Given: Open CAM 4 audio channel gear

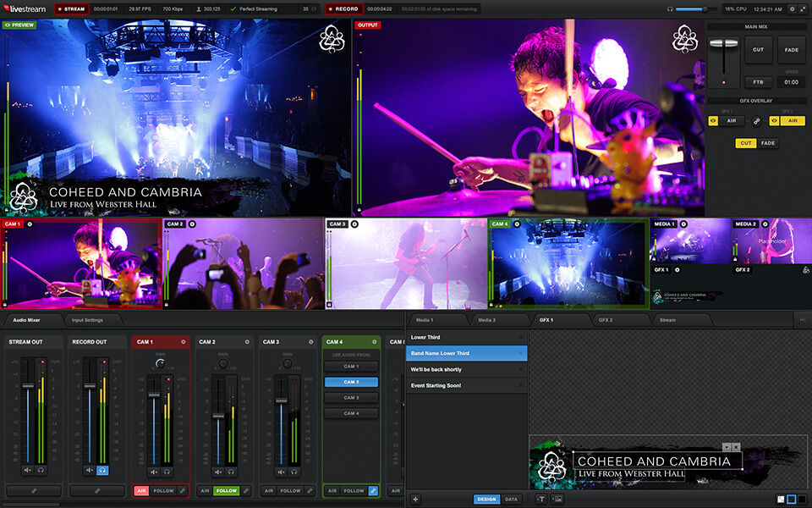Looking at the screenshot, I should click(x=375, y=341).
